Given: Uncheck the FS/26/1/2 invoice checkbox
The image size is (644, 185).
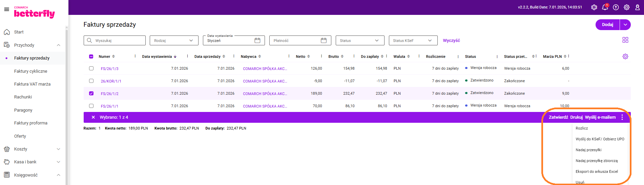Looking at the screenshot, I should [91, 93].
